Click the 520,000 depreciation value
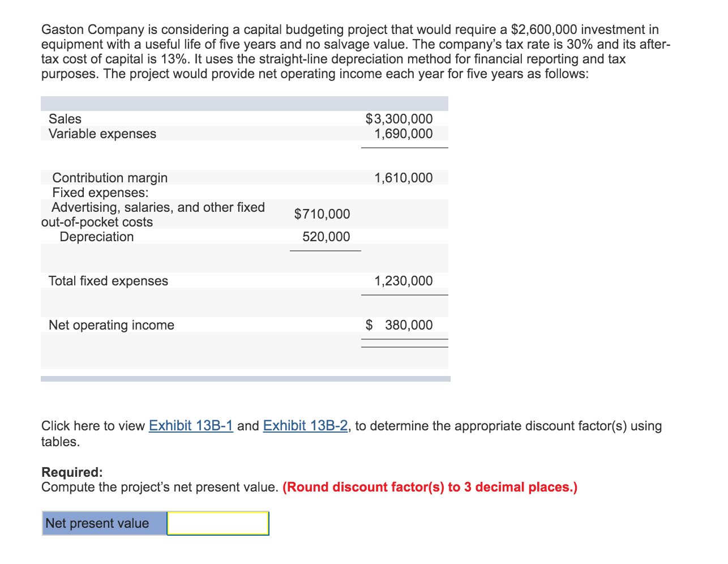This screenshot has width=728, height=564. point(326,237)
